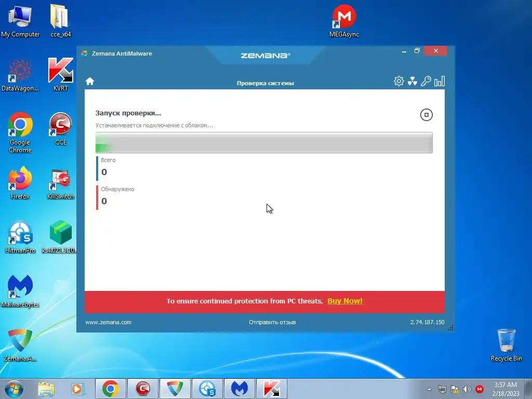Open cce_x64 folder on desktop
The height and width of the screenshot is (399, 532).
pos(60,21)
